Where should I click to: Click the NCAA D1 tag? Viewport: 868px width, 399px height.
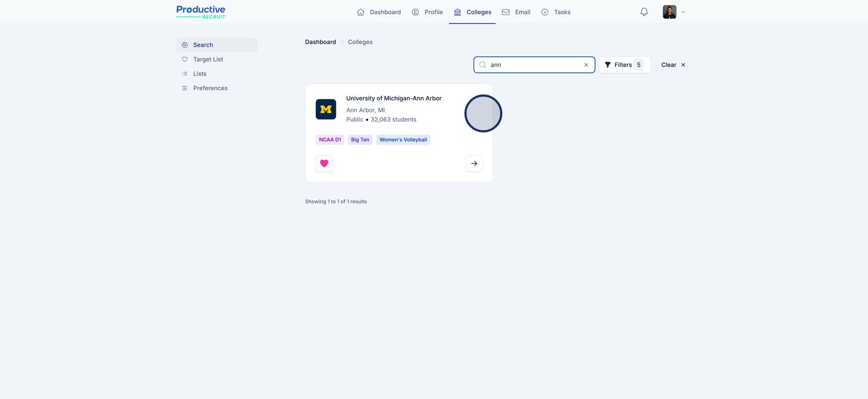[x=330, y=140]
